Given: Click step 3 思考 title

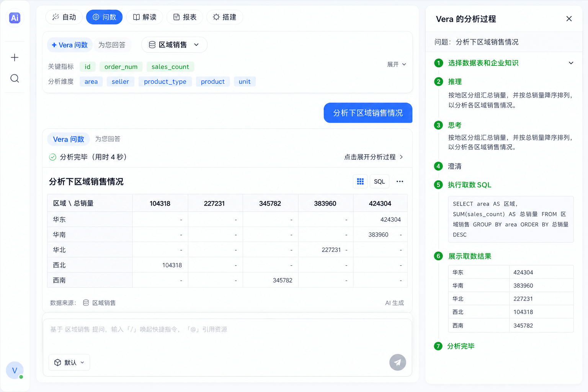Looking at the screenshot, I should 455,125.
